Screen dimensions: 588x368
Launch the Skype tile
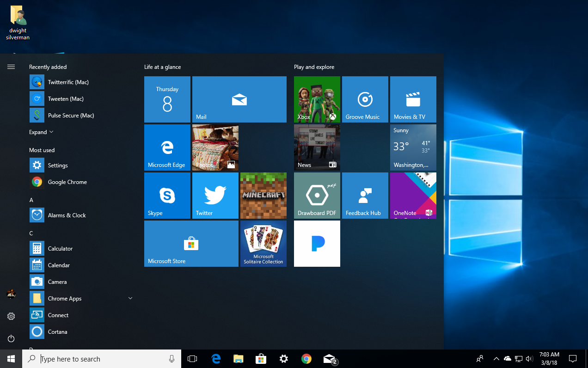[167, 196]
